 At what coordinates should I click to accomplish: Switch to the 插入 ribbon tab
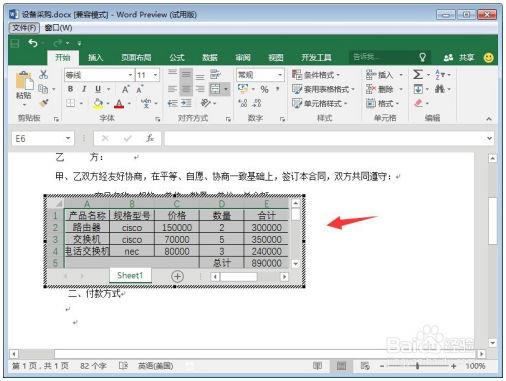pos(95,58)
